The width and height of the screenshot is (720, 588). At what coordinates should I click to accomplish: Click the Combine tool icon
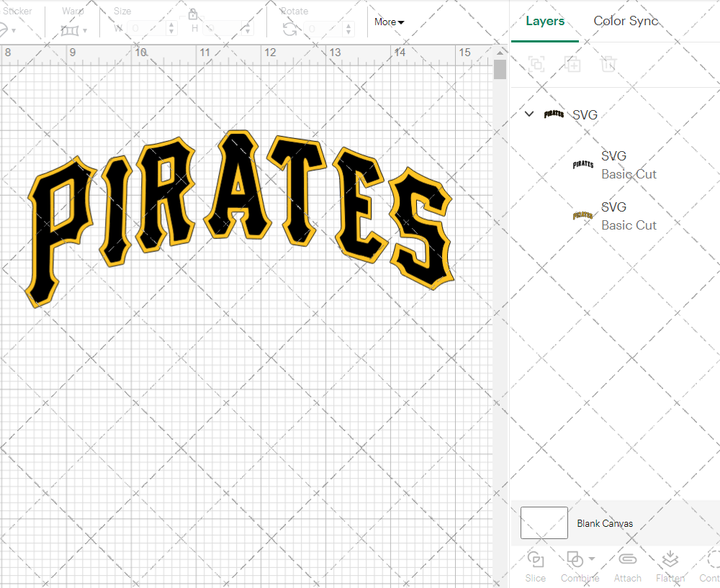575,559
